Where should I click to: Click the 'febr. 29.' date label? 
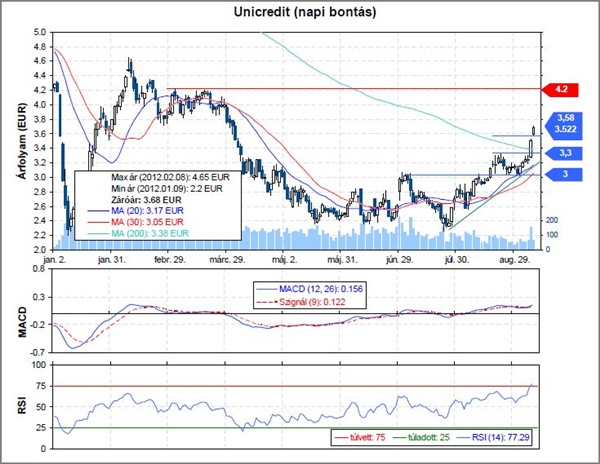coord(170,260)
